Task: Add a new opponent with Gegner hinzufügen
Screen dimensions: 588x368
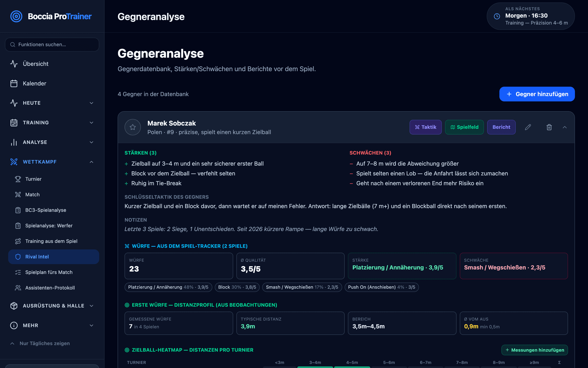Action: click(x=537, y=94)
